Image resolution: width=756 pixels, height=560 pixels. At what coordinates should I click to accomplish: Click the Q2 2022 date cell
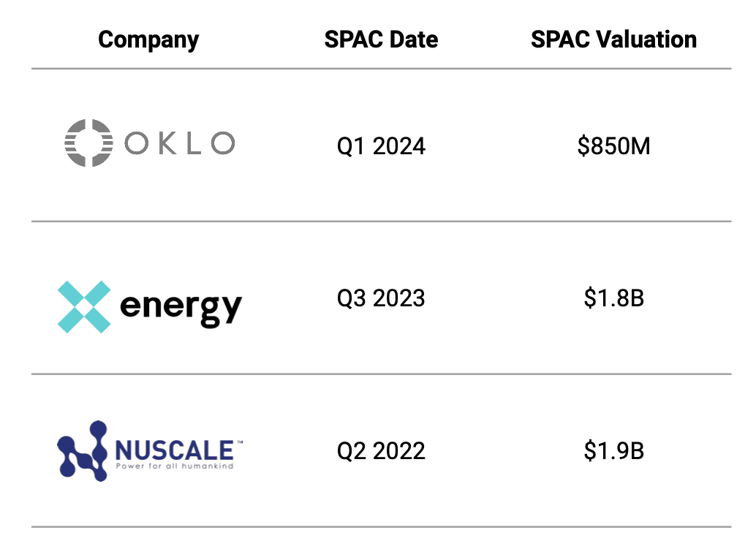tap(381, 451)
